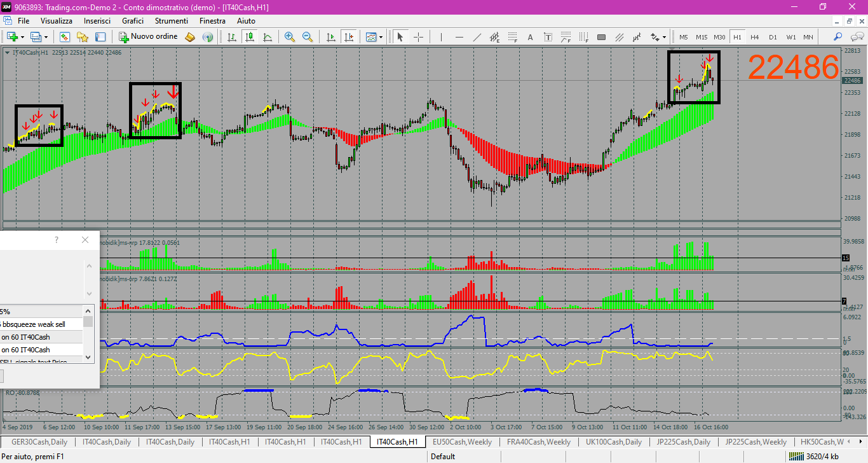This screenshot has height=463, width=868.
Task: Open the File menu
Action: click(x=24, y=21)
